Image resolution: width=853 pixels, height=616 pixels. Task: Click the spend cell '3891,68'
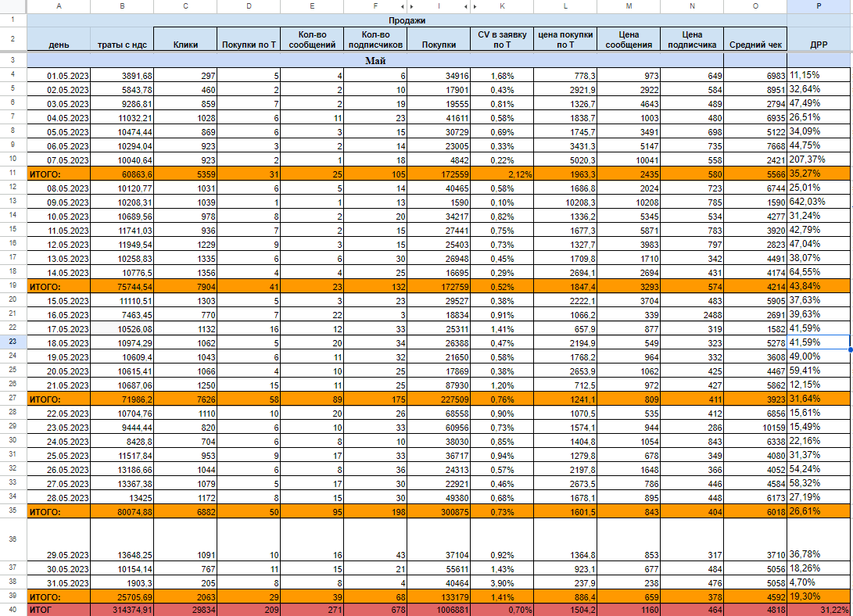tap(122, 76)
